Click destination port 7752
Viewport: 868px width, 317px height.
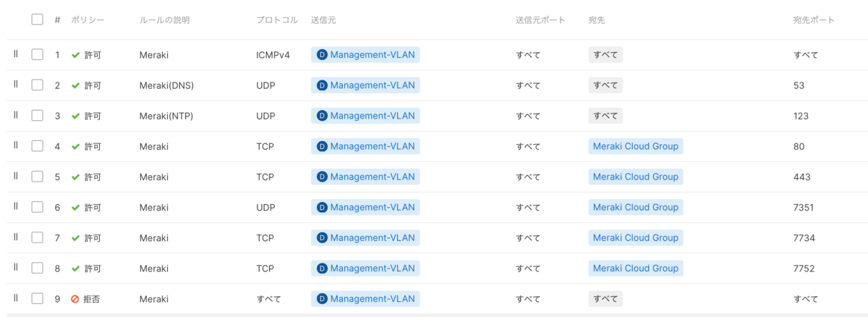[804, 269]
